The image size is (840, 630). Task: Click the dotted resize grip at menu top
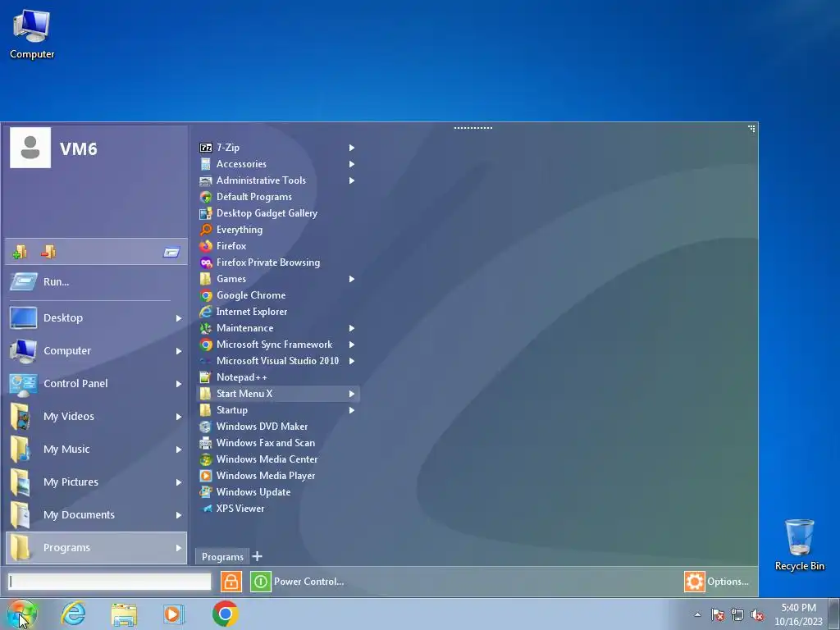click(473, 128)
